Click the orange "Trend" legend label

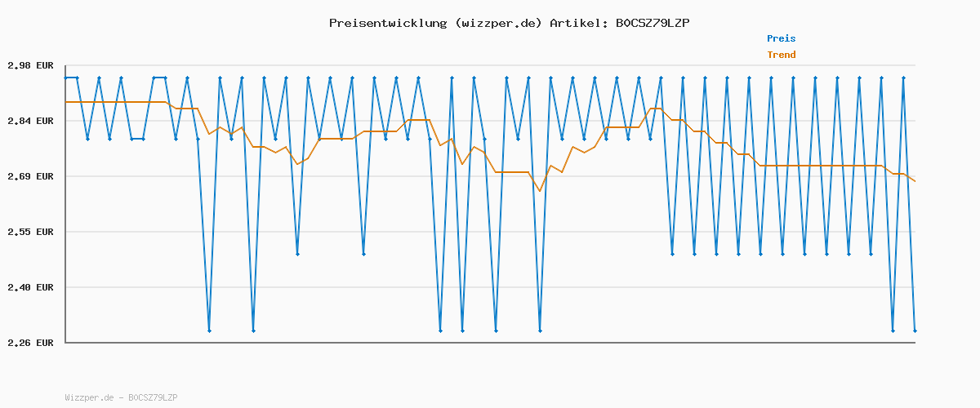pyautogui.click(x=781, y=55)
